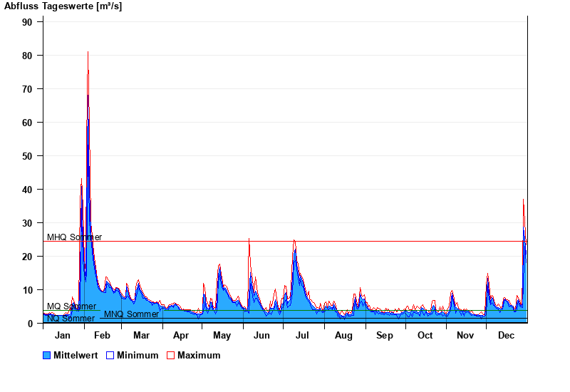The image size is (570, 392).
Task: Click the Abfluss Tageswerte chart title
Action: point(63,6)
